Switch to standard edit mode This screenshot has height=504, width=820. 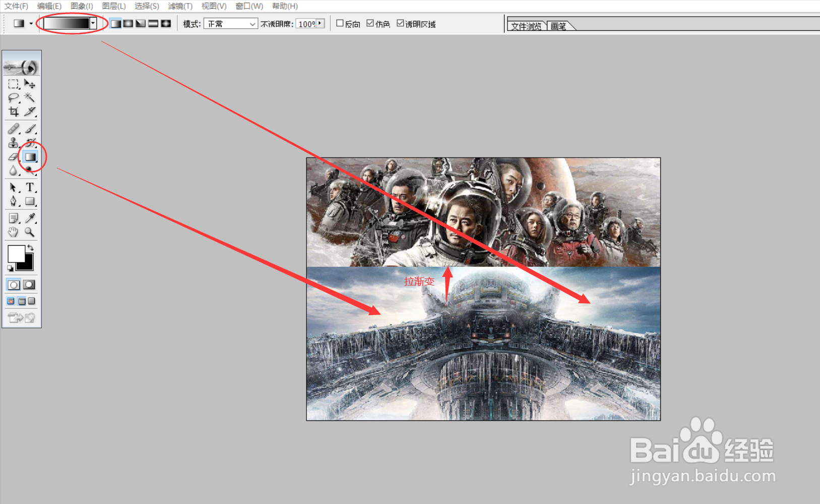point(14,285)
